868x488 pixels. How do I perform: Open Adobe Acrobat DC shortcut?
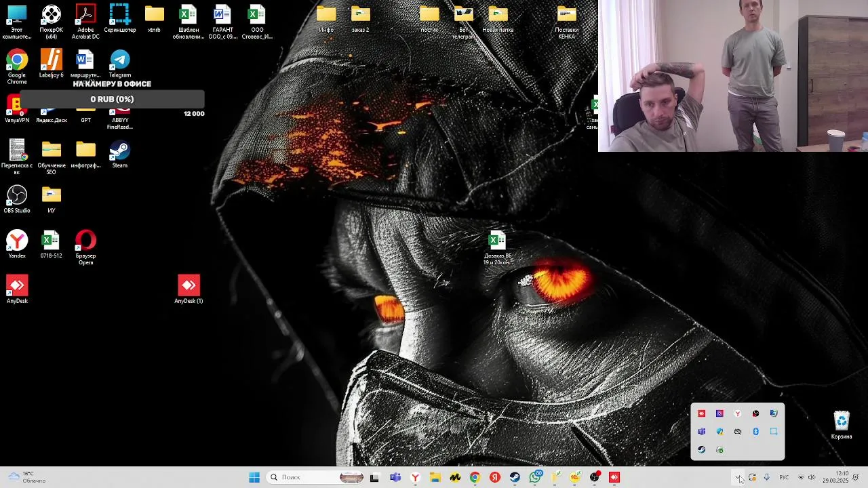85,22
